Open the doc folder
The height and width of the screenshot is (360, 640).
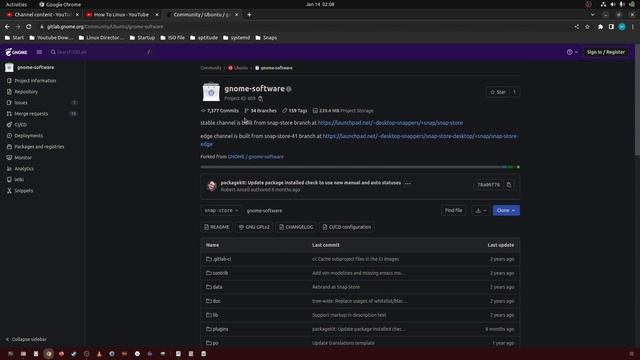(x=213, y=301)
